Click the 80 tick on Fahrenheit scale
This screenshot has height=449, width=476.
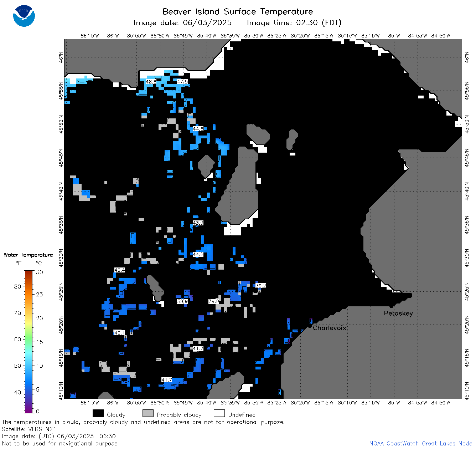pyautogui.click(x=17, y=286)
